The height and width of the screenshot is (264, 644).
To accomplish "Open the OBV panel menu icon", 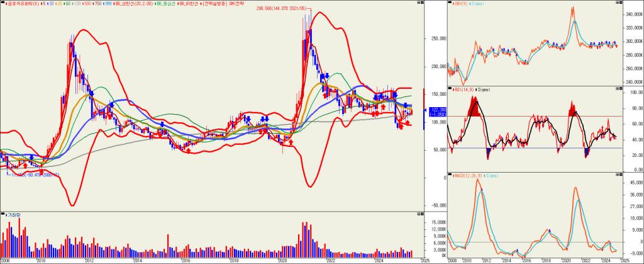I will point(450,2).
